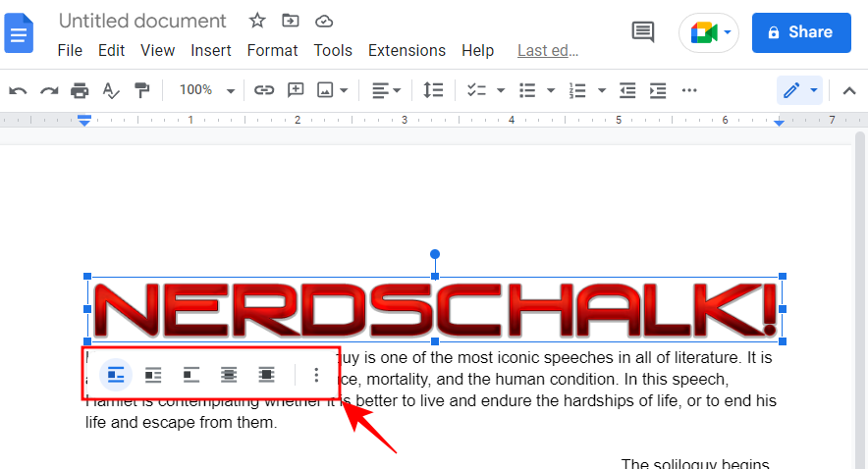This screenshot has width=868, height=469.
Task: Open the Google Docs home icon
Action: (19, 34)
